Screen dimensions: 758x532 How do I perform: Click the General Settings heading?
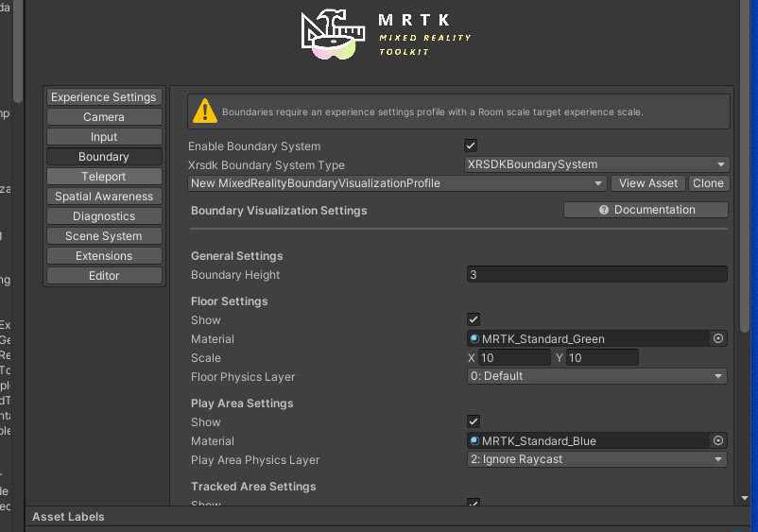tap(237, 256)
